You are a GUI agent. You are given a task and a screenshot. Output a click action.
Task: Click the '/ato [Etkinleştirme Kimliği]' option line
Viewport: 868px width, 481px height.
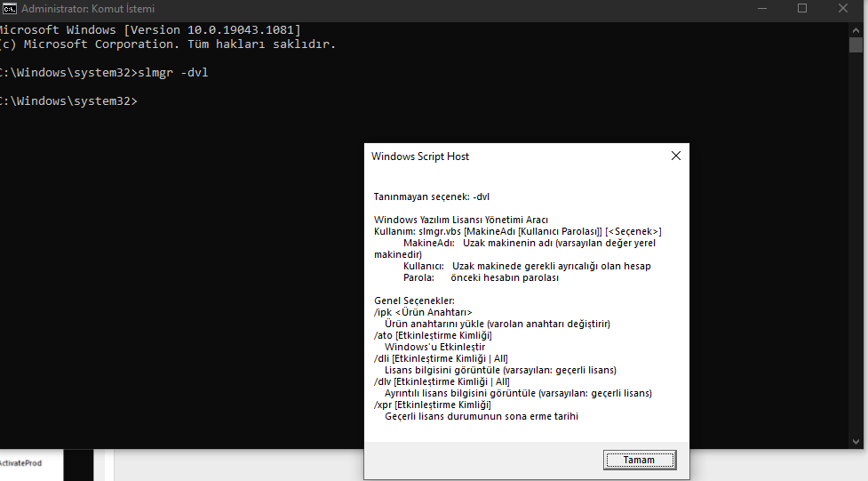click(x=433, y=336)
